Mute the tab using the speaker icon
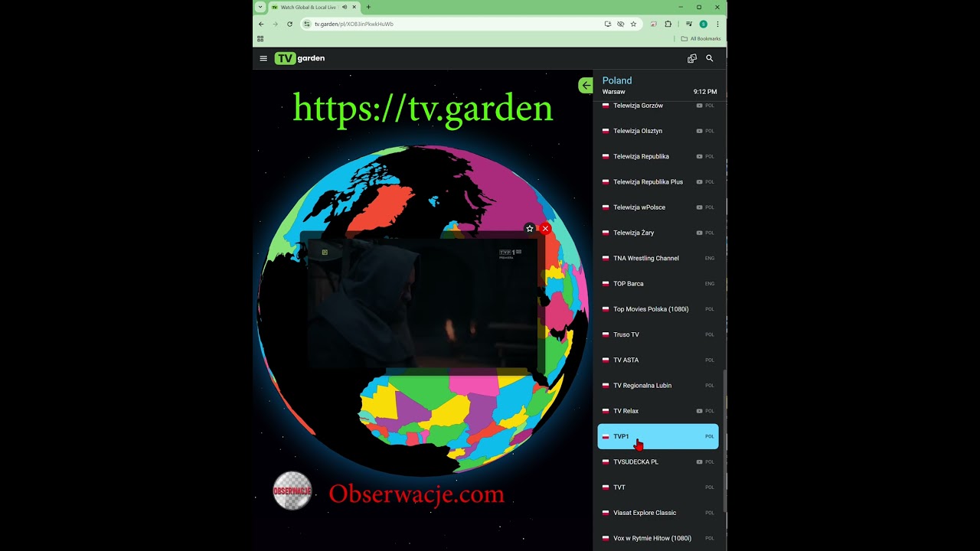 click(x=345, y=7)
